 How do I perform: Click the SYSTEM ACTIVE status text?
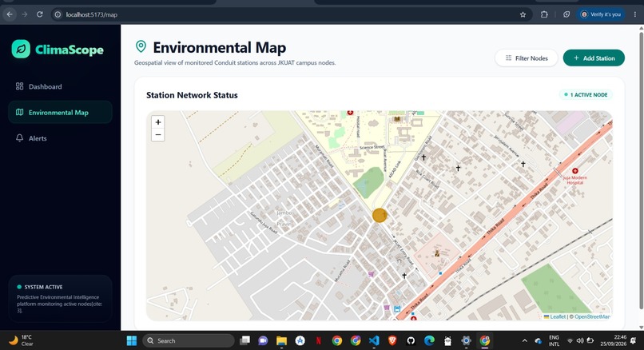click(x=43, y=287)
